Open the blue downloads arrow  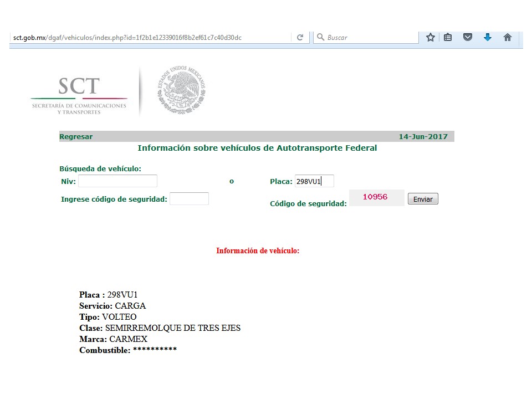(x=488, y=38)
